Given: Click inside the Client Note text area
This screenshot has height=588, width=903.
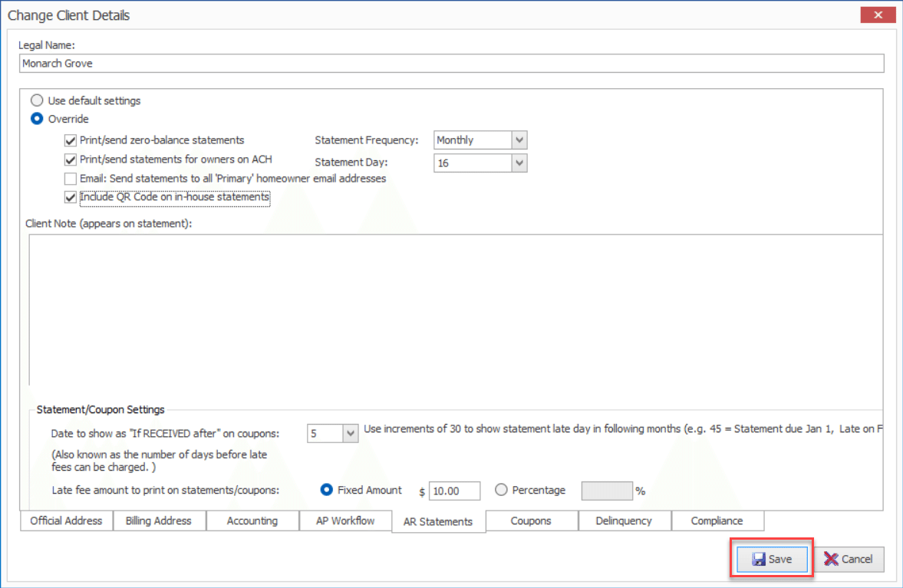Looking at the screenshot, I should pos(456,310).
